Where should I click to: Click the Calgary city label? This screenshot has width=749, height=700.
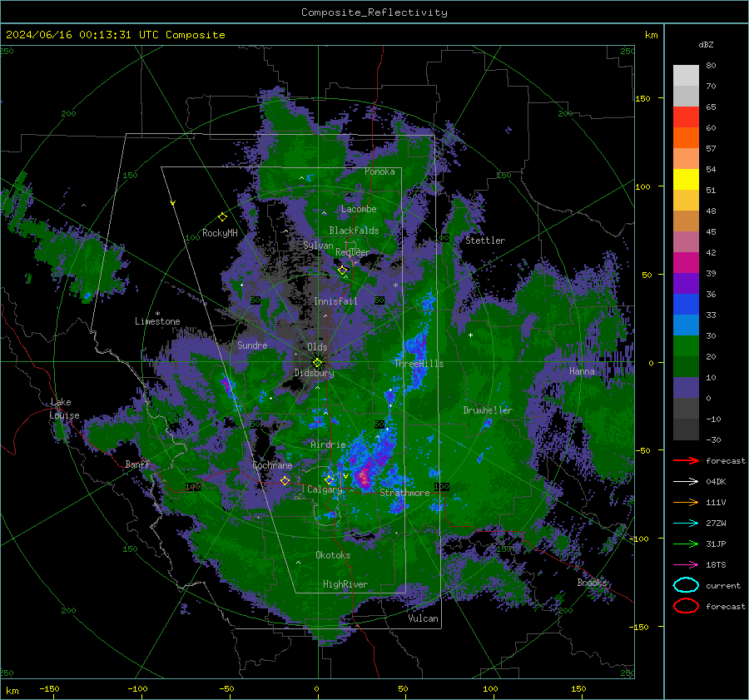(x=325, y=489)
